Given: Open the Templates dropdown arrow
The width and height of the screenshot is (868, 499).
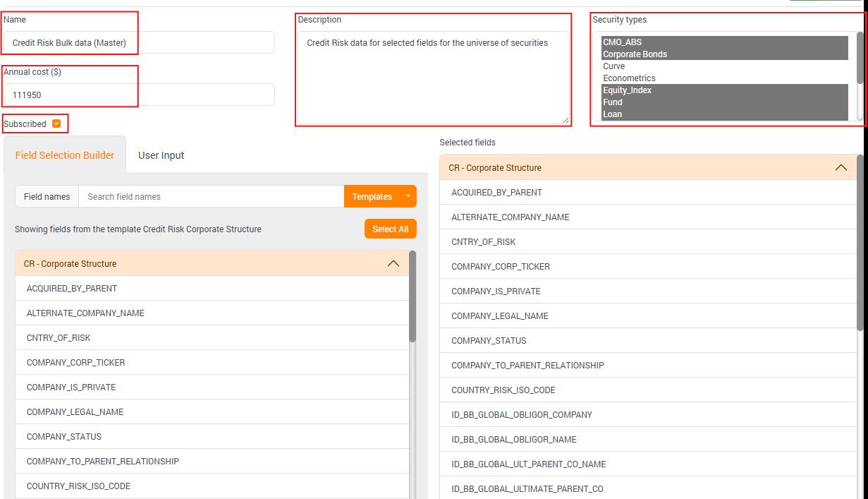Looking at the screenshot, I should [x=408, y=197].
